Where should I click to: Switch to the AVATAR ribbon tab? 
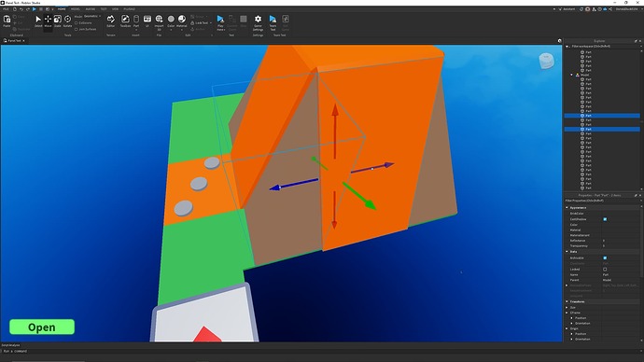point(91,9)
